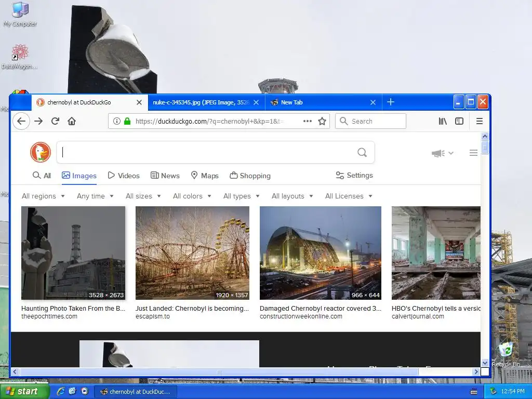
Task: Switch to the nuke-c-345345.jpg tab
Action: coord(206,102)
